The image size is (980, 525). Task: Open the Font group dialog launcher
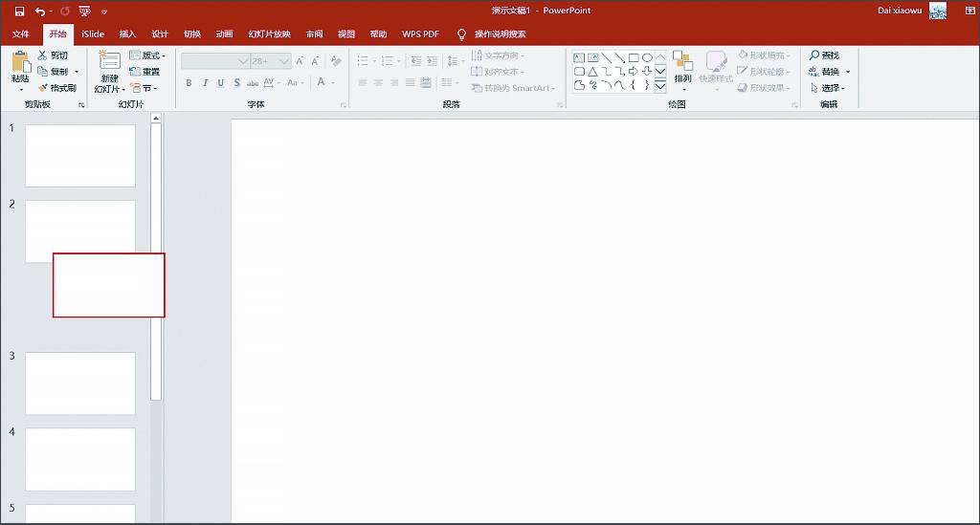click(344, 105)
